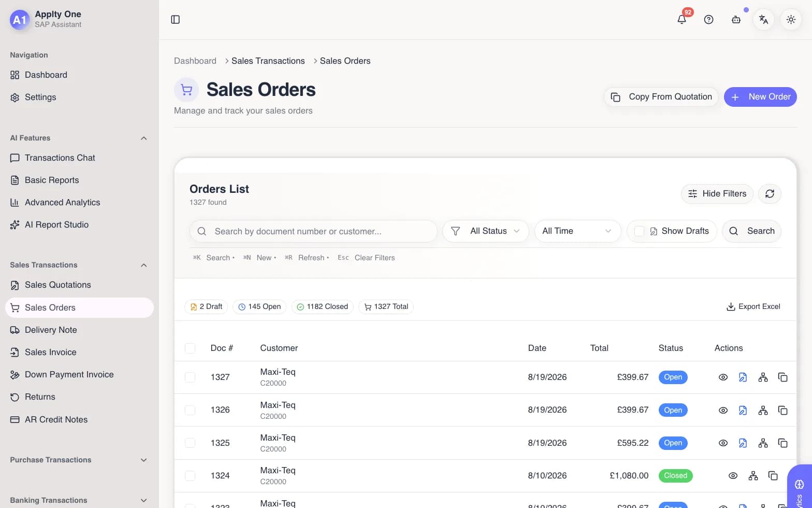This screenshot has height=508, width=812.
Task: Open notifications bell with 92 badge
Action: pyautogui.click(x=682, y=20)
